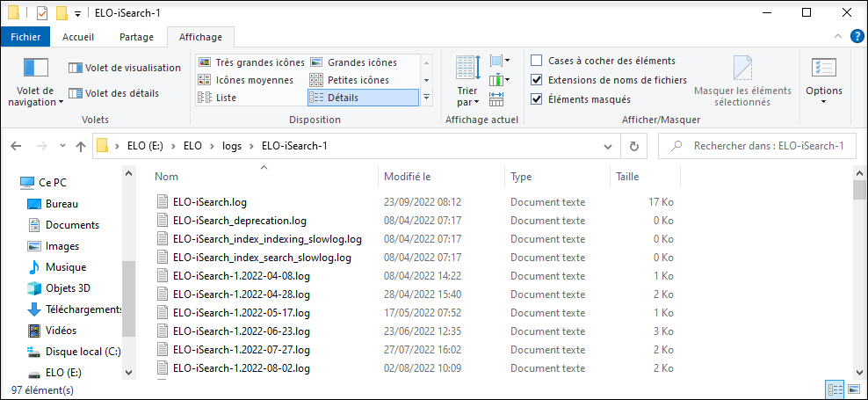Open Disque local (C:) in navigation pane
The width and height of the screenshot is (868, 400).
[74, 352]
